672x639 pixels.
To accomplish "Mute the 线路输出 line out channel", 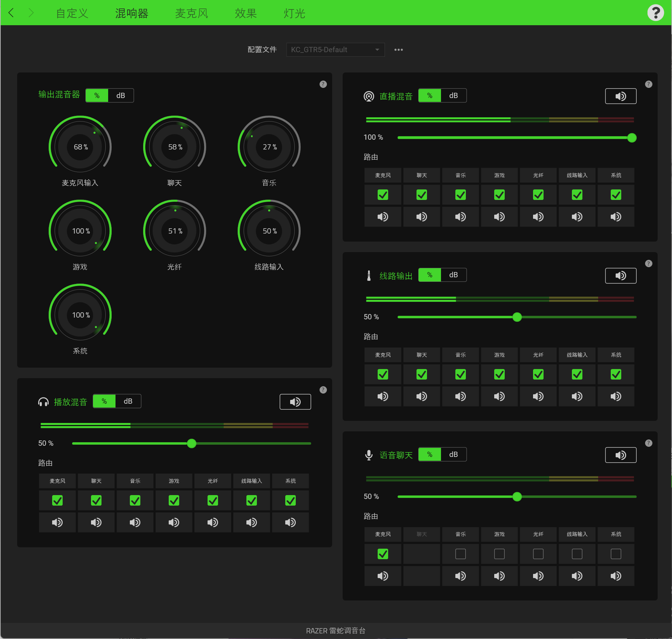I will pyautogui.click(x=620, y=276).
